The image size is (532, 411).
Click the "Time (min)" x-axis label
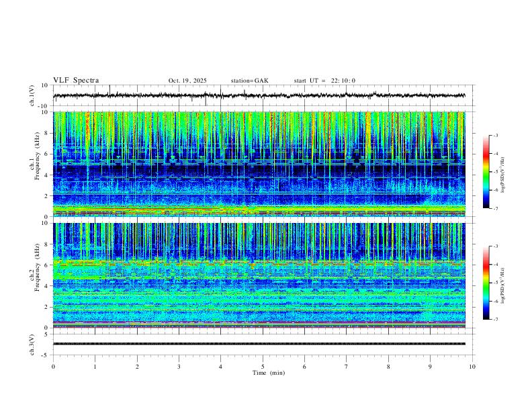pyautogui.click(x=269, y=373)
